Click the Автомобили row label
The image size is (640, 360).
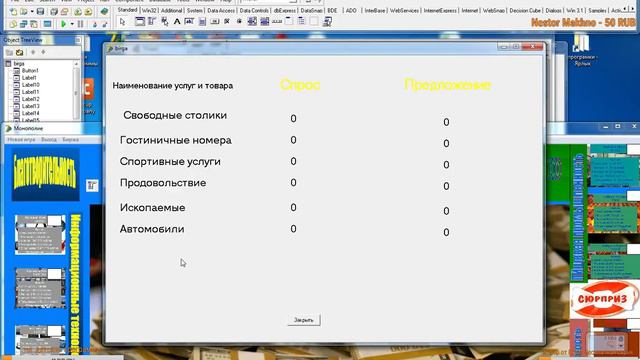pyautogui.click(x=152, y=229)
